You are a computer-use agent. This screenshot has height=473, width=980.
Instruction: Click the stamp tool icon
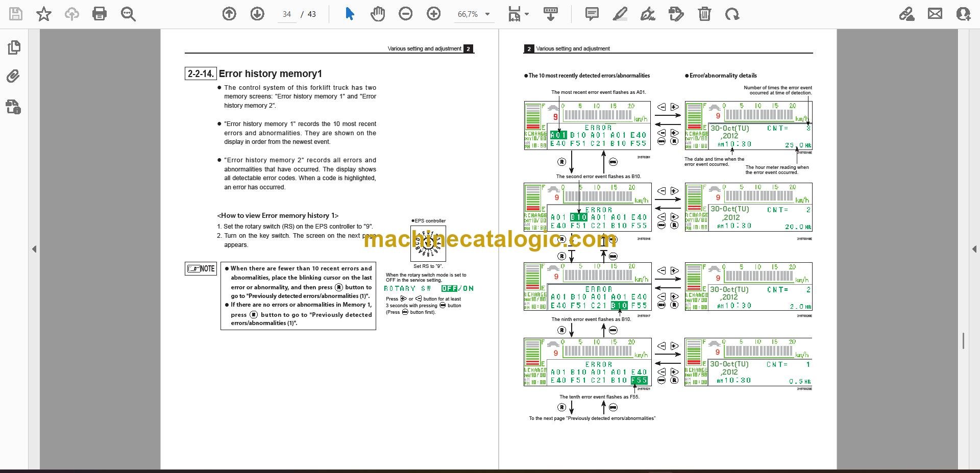[676, 14]
